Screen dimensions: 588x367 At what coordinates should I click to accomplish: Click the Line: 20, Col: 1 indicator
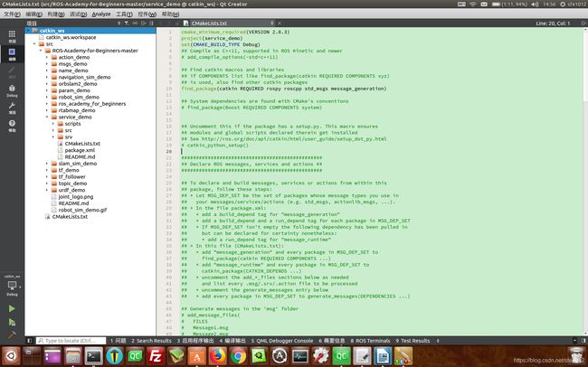pyautogui.click(x=553, y=24)
